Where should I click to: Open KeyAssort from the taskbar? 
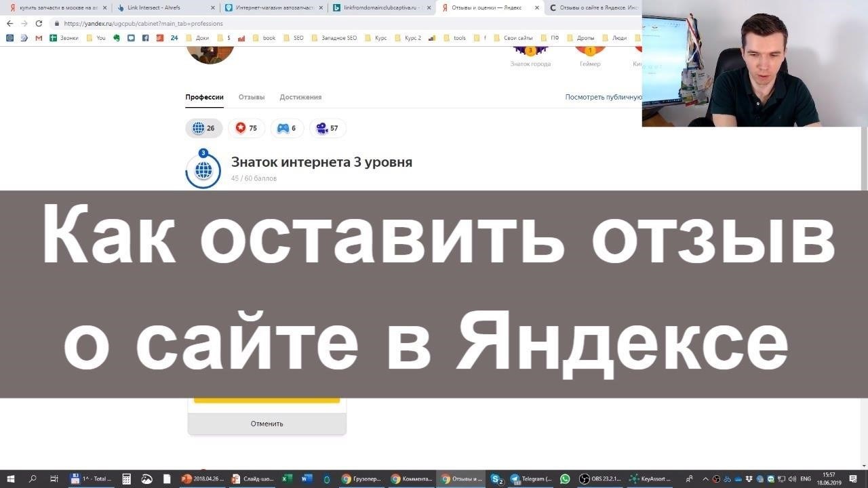[650, 479]
